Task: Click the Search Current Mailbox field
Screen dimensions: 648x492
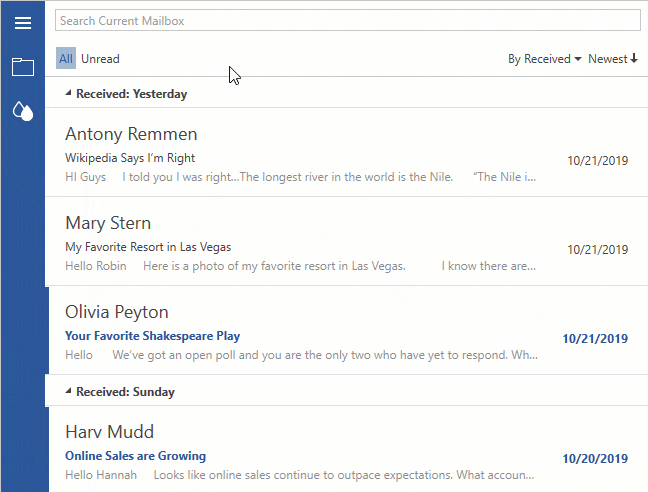Action: pos(347,20)
